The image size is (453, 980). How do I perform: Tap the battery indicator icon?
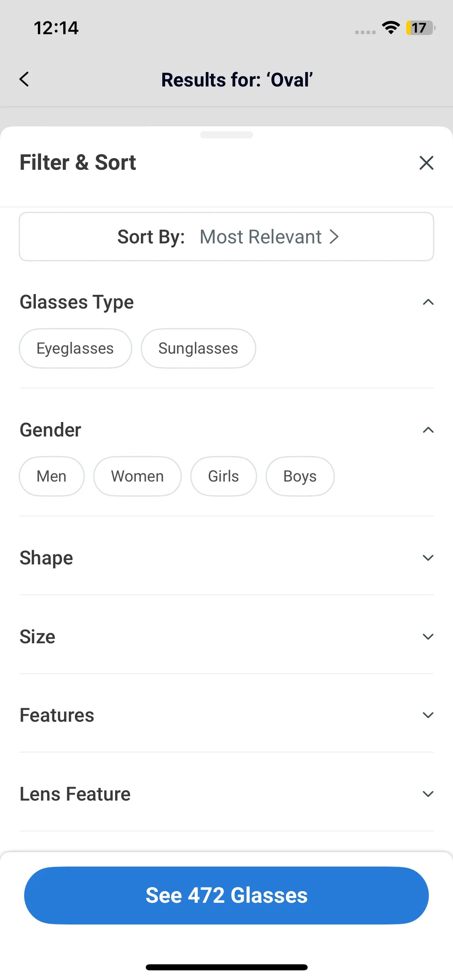pyautogui.click(x=420, y=28)
